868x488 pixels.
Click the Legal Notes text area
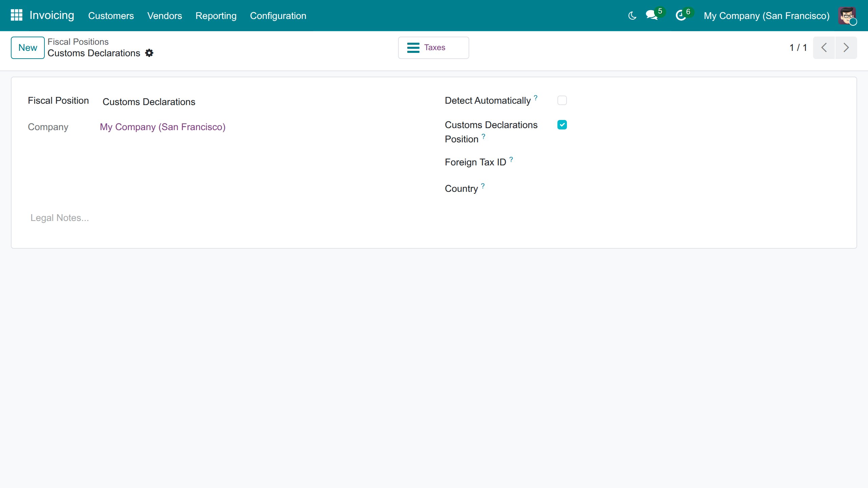point(434,218)
